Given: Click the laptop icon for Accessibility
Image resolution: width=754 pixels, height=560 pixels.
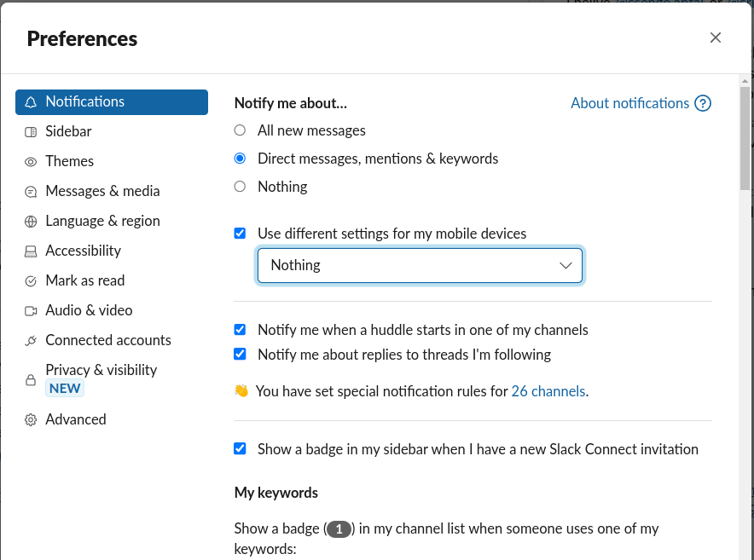Looking at the screenshot, I should (x=31, y=251).
